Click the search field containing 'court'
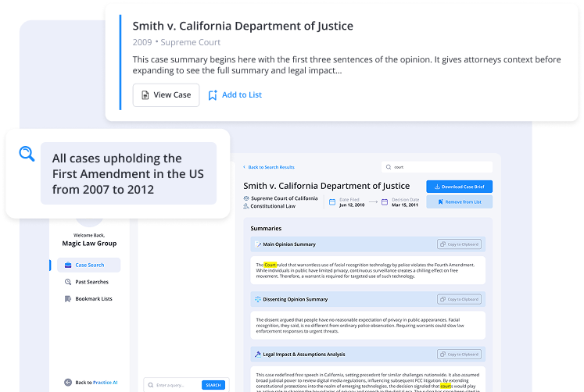Viewport: 584px width, 392px height. click(437, 167)
